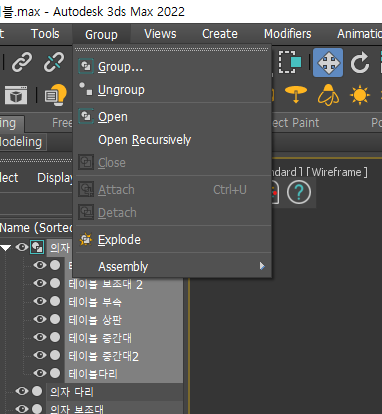Expand the Assembly submenu
The height and width of the screenshot is (414, 382).
point(172,267)
